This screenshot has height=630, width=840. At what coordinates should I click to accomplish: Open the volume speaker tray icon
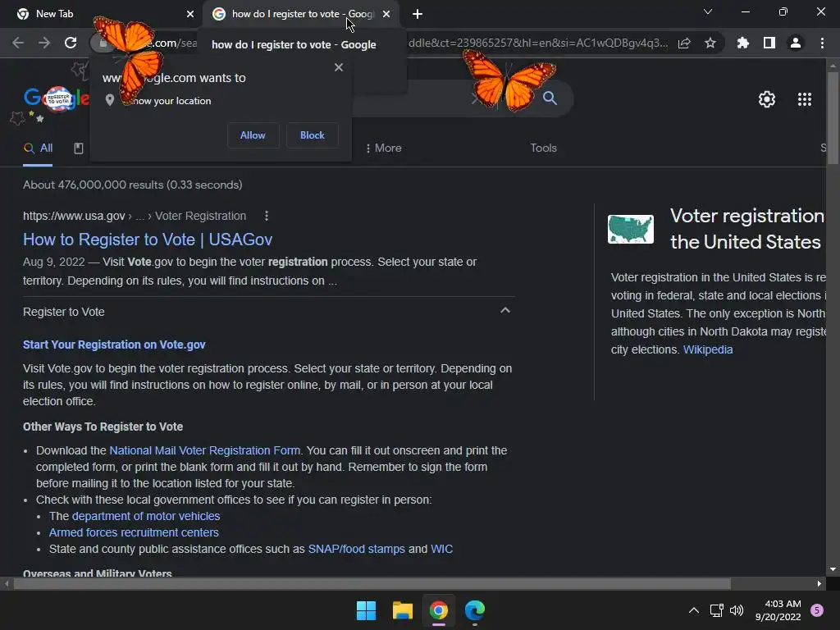[x=737, y=610]
